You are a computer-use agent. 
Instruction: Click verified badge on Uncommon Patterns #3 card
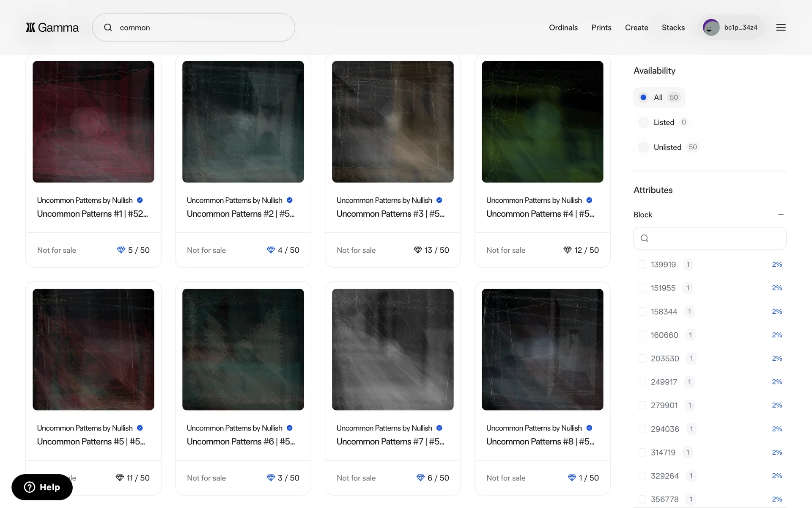pos(439,200)
